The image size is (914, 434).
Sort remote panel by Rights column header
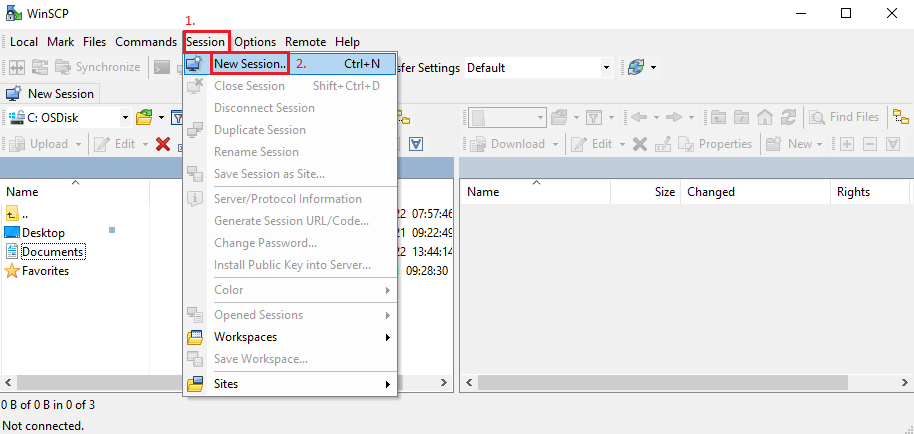[x=869, y=192]
